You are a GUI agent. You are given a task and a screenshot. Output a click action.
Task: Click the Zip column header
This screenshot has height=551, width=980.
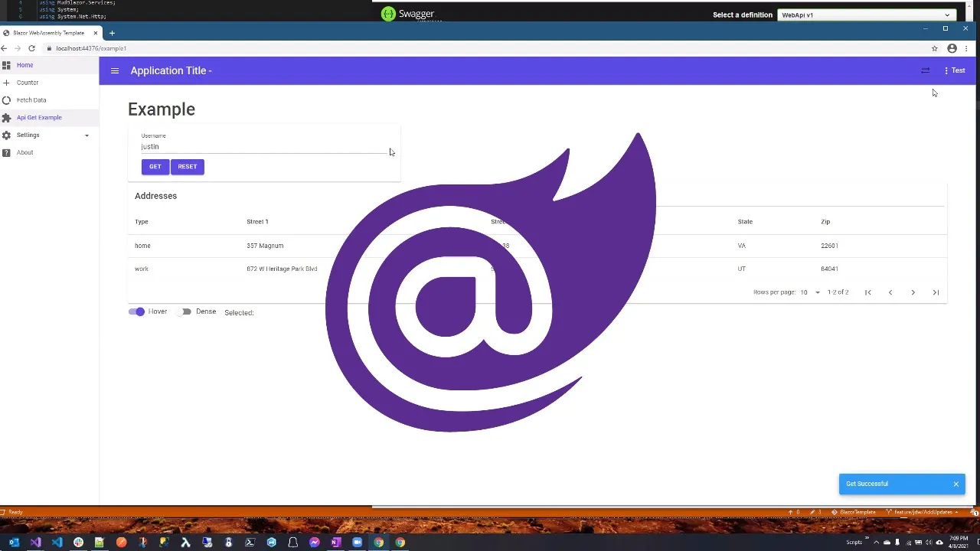(825, 222)
